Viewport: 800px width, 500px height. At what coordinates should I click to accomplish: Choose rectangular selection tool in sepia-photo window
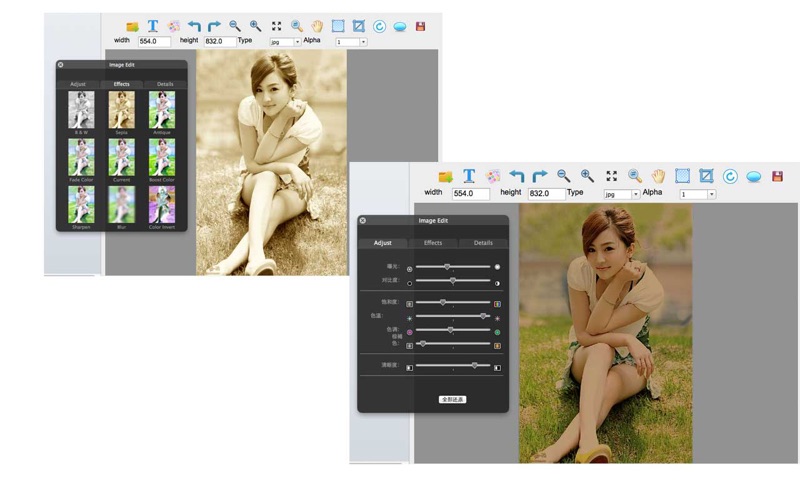[x=338, y=26]
